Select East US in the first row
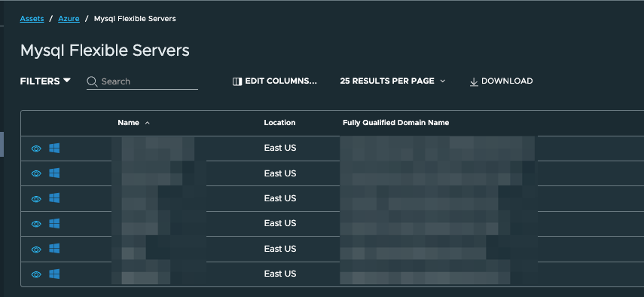The image size is (644, 297). click(280, 148)
